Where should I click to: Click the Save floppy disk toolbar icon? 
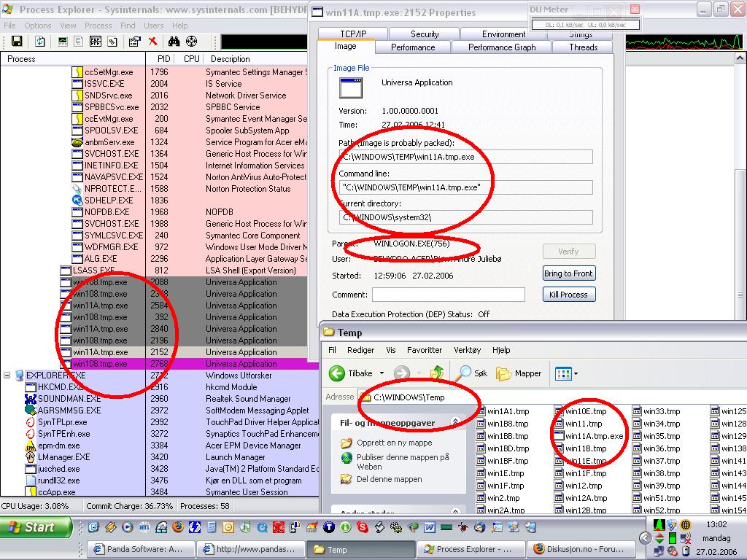[17, 42]
